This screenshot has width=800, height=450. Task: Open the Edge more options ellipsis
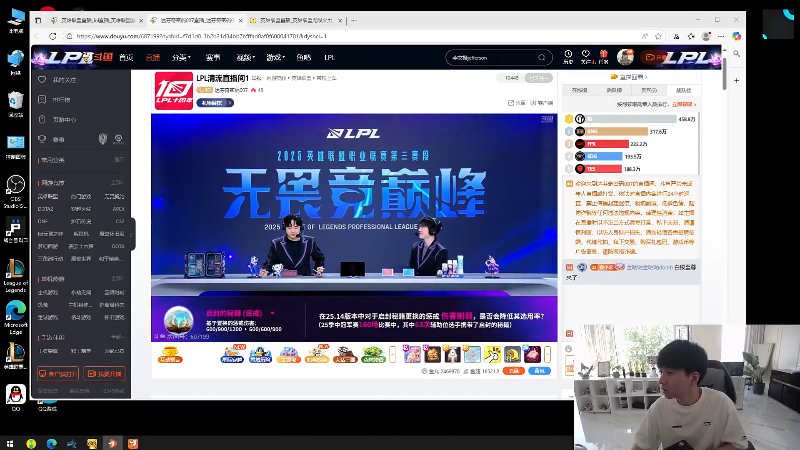[720, 36]
